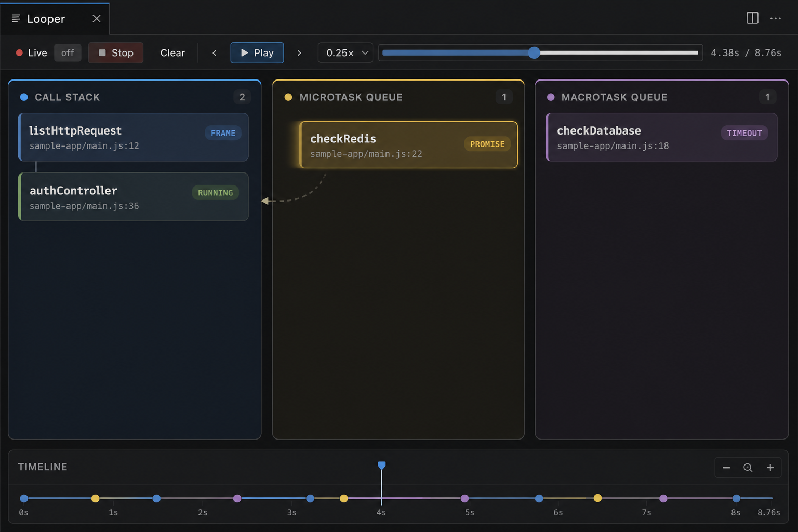Jump to the blue marker between 1s and 2s
The height and width of the screenshot is (532, 798).
pos(156,498)
